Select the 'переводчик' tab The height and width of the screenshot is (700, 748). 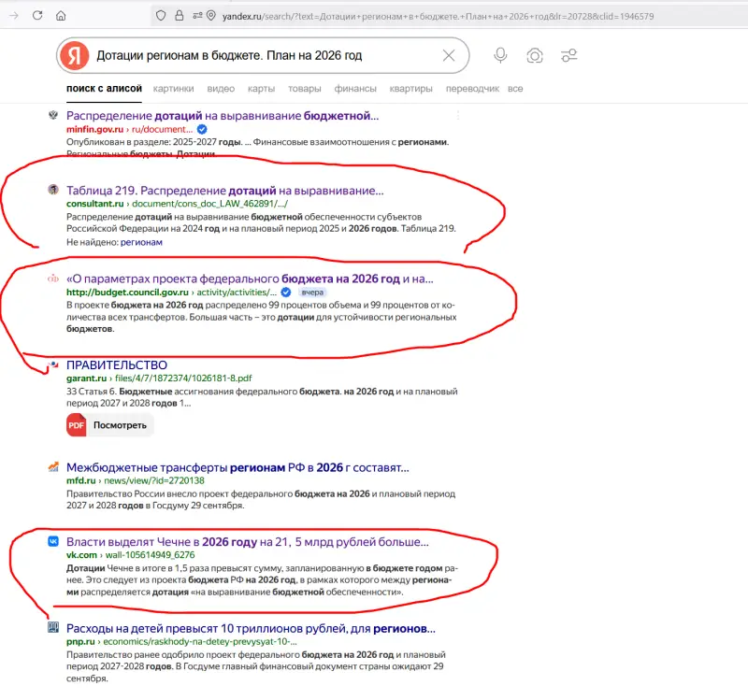click(x=472, y=89)
